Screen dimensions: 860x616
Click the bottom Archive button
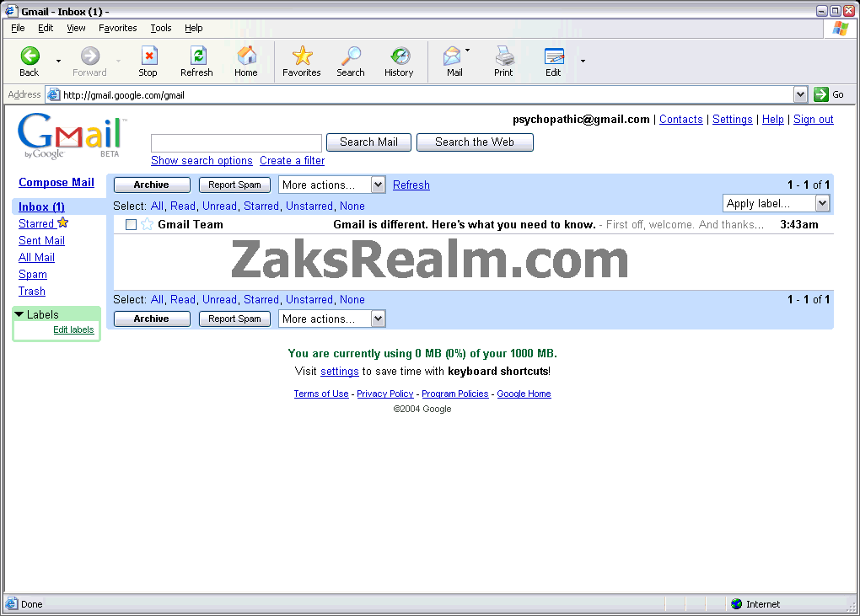(x=152, y=319)
